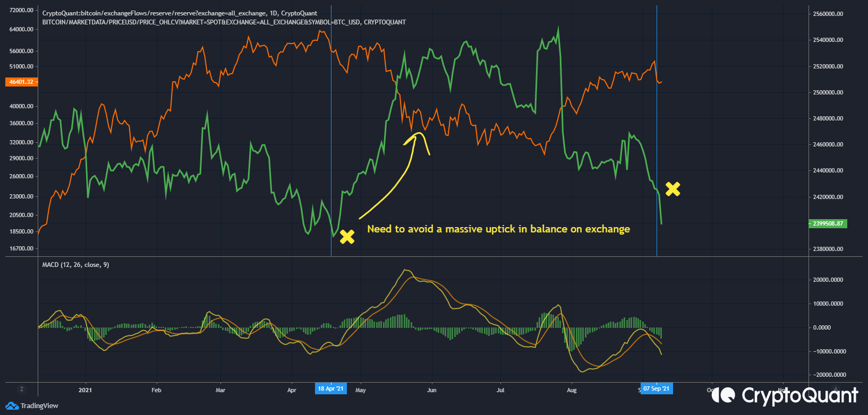
Task: Open the CryptoQuant exchange reserve series title
Action: (x=180, y=13)
